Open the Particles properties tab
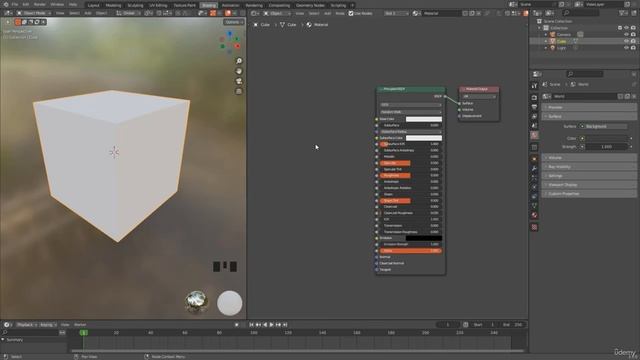 (534, 178)
